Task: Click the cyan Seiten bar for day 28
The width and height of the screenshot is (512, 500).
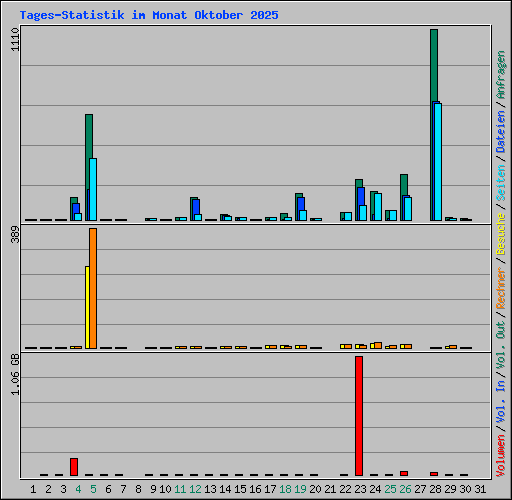Action: [438, 162]
